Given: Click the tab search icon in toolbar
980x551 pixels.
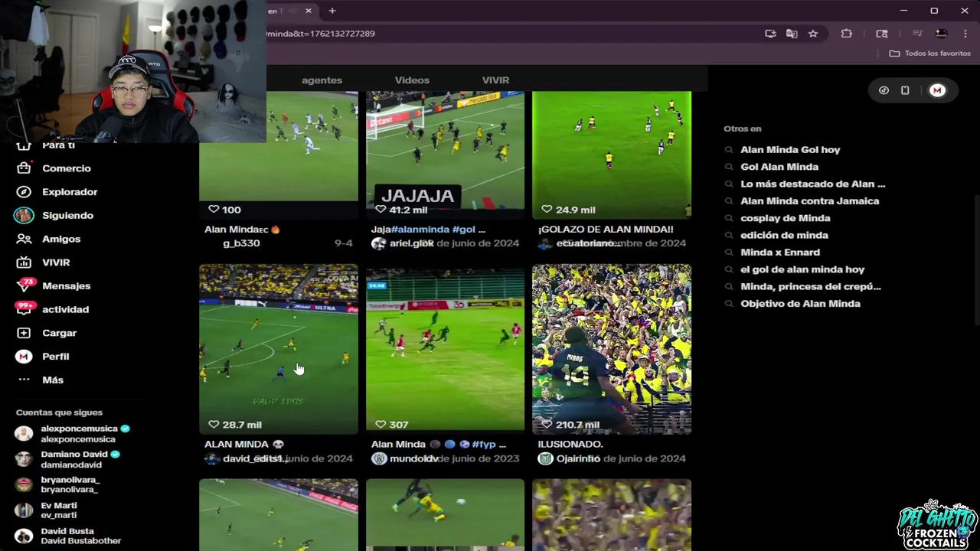Looking at the screenshot, I should (x=882, y=34).
